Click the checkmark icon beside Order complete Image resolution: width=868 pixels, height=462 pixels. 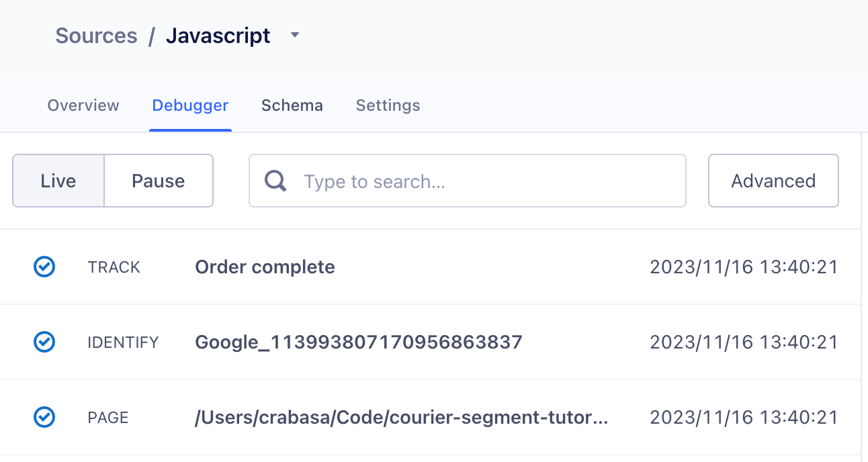tap(44, 267)
